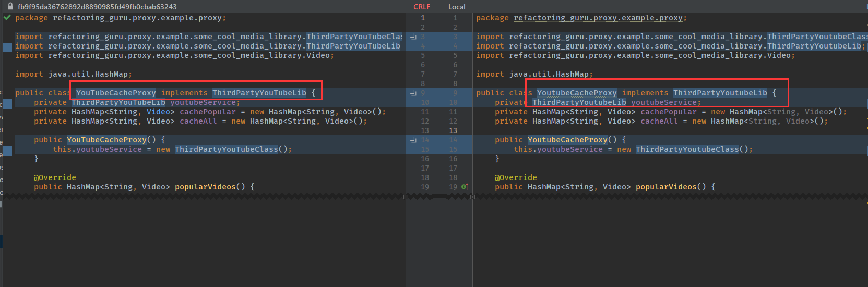Click cachePopular field in right pane
Image resolution: width=868 pixels, height=287 pixels.
click(x=669, y=112)
